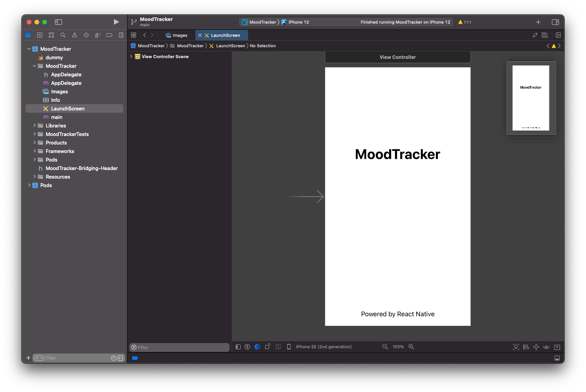
Task: Select the Source Control navigator
Action: [x=40, y=35]
